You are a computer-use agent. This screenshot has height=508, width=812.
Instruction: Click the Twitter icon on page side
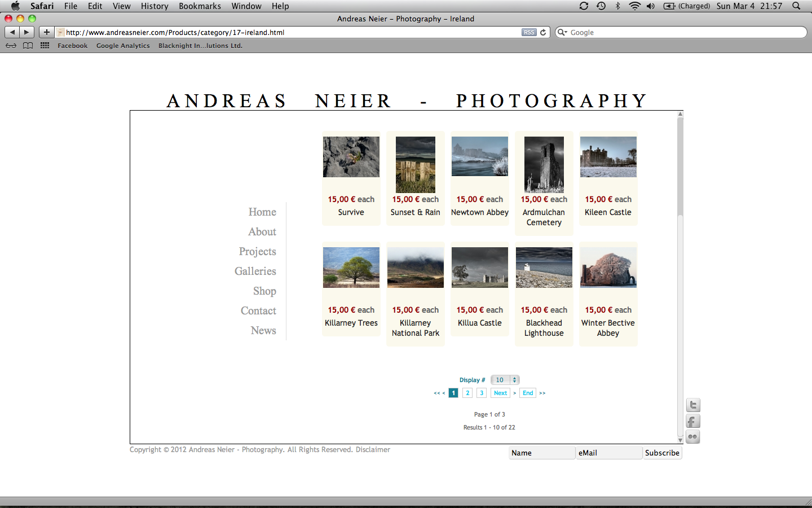pyautogui.click(x=693, y=405)
